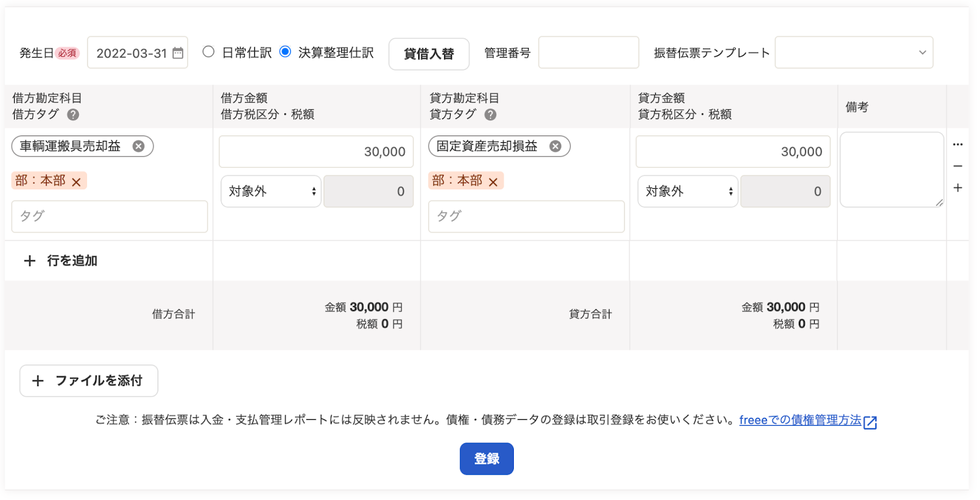Viewport: 980px width, 500px height.
Task: Focus credit タグ input field
Action: tap(526, 216)
